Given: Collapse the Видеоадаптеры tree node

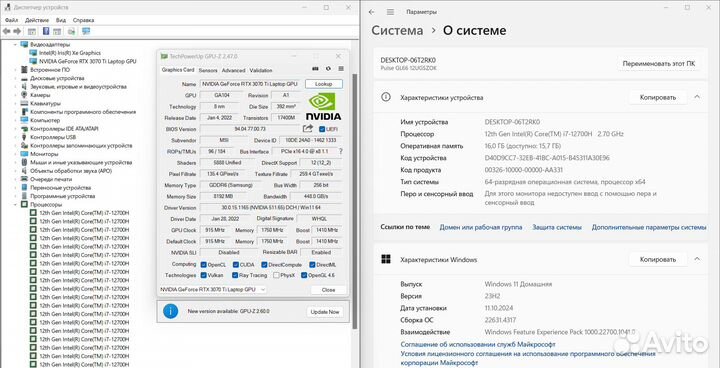Looking at the screenshot, I should 15,45.
